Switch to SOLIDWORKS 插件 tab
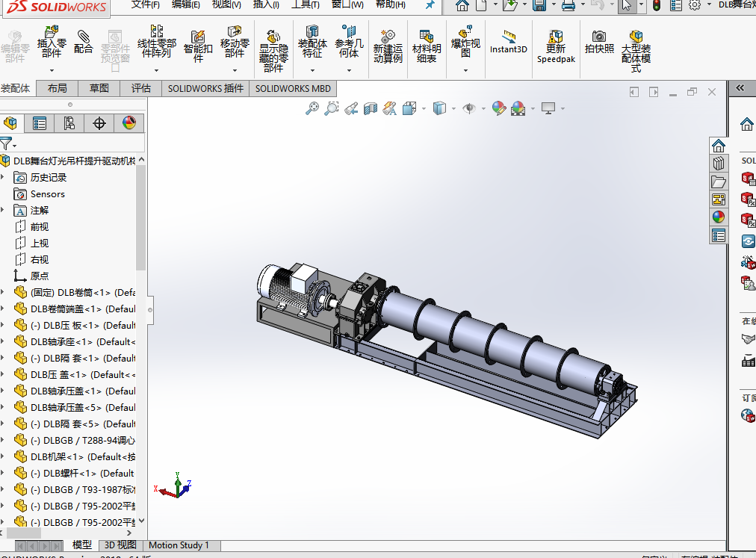Image resolution: width=756 pixels, height=558 pixels. point(205,88)
